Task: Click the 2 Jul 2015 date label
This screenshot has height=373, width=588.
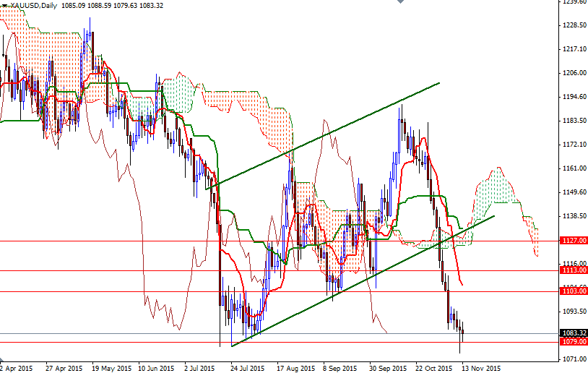Action: (x=199, y=368)
